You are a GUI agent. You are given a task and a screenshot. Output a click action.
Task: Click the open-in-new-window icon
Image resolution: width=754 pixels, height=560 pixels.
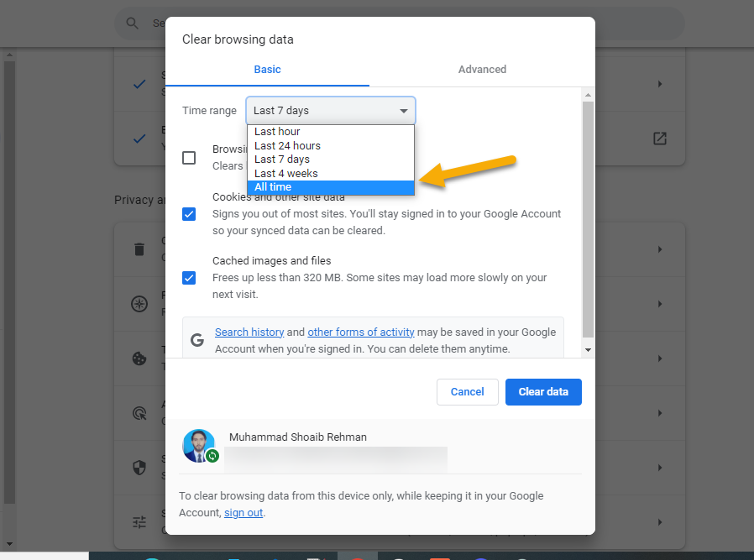coord(660,139)
